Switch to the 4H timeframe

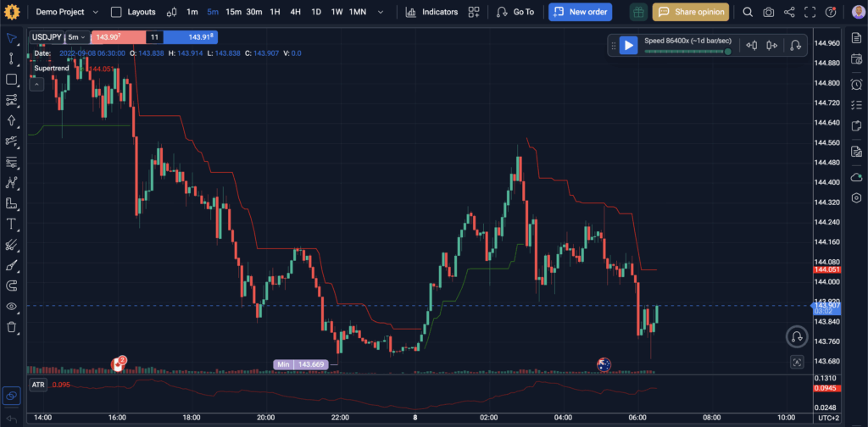[x=295, y=12]
